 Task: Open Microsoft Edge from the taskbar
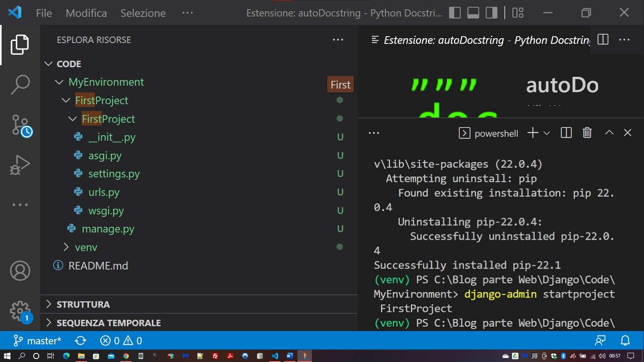coord(66,356)
